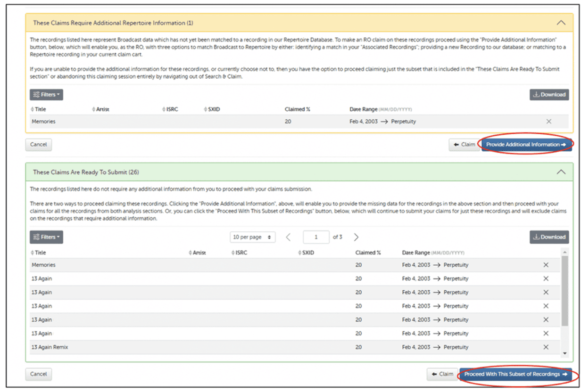Grab the Ready To Submit table scrollbar thumb
Image resolution: width=581 pixels, height=392 pixels.
[x=565, y=291]
